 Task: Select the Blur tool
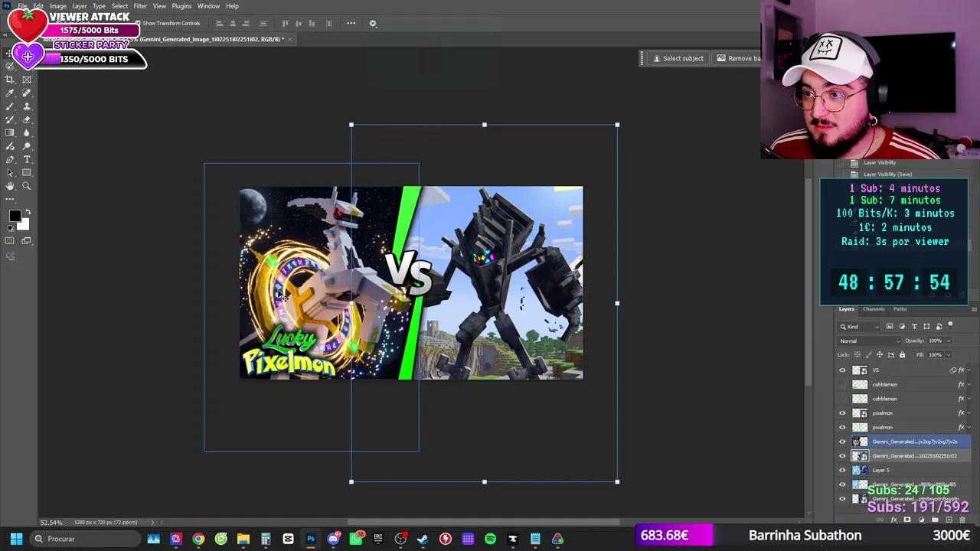27,132
